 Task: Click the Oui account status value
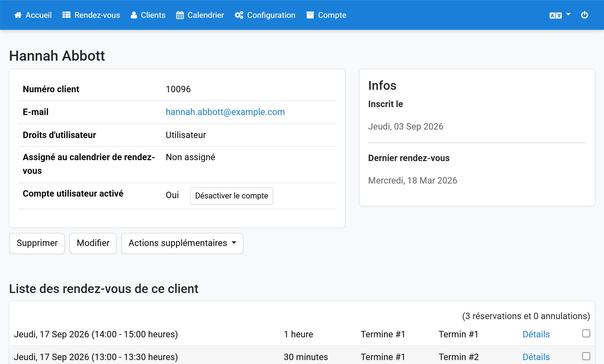[x=172, y=195]
